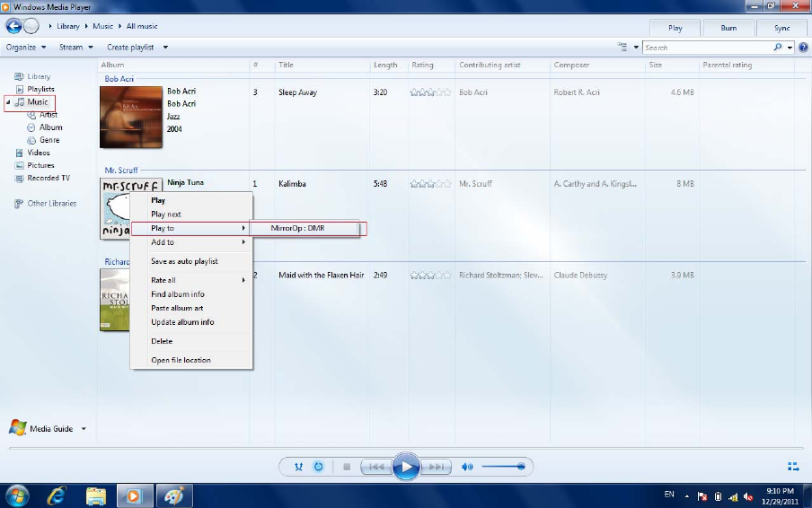This screenshot has width=812, height=508.
Task: Launch Internet Explorer from taskbar
Action: tap(56, 496)
